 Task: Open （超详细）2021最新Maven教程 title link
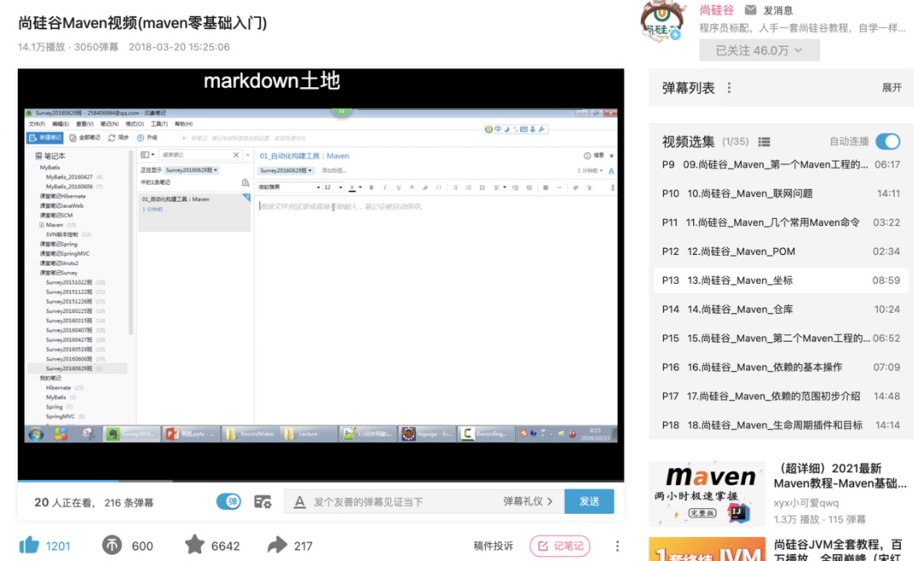(x=840, y=475)
